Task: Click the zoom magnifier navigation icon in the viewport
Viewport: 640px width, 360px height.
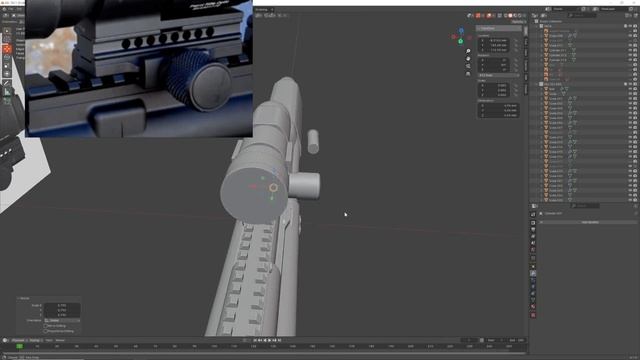Action: [468, 51]
